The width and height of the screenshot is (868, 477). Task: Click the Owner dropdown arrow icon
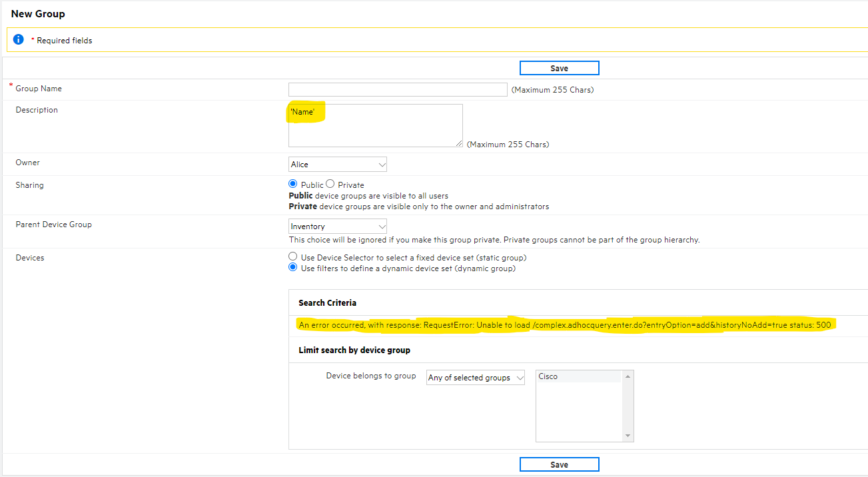(382, 164)
